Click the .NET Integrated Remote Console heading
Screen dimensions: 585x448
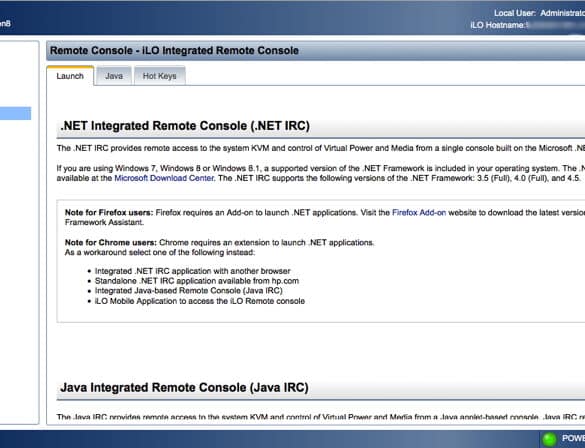(185, 126)
